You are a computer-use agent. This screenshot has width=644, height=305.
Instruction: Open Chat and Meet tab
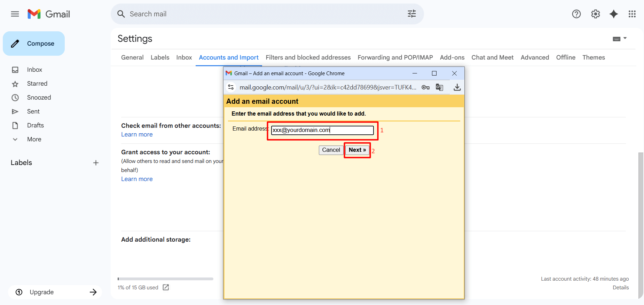493,57
